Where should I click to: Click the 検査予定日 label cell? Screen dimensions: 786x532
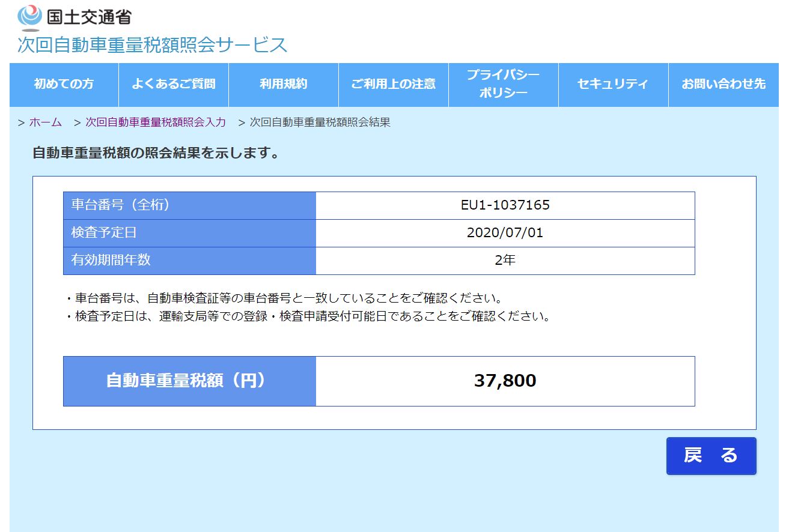189,233
